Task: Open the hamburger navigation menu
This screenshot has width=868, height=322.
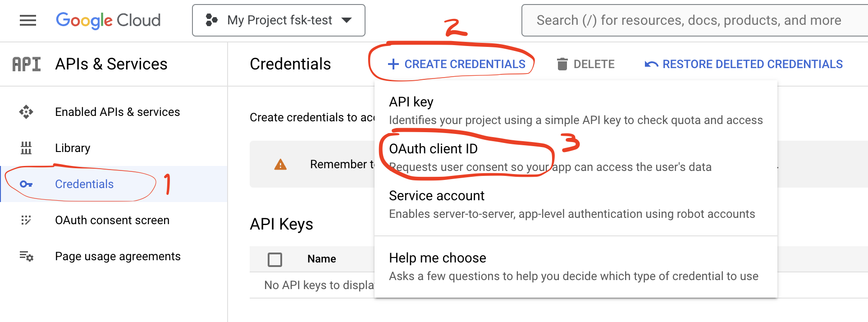Action: [x=28, y=20]
